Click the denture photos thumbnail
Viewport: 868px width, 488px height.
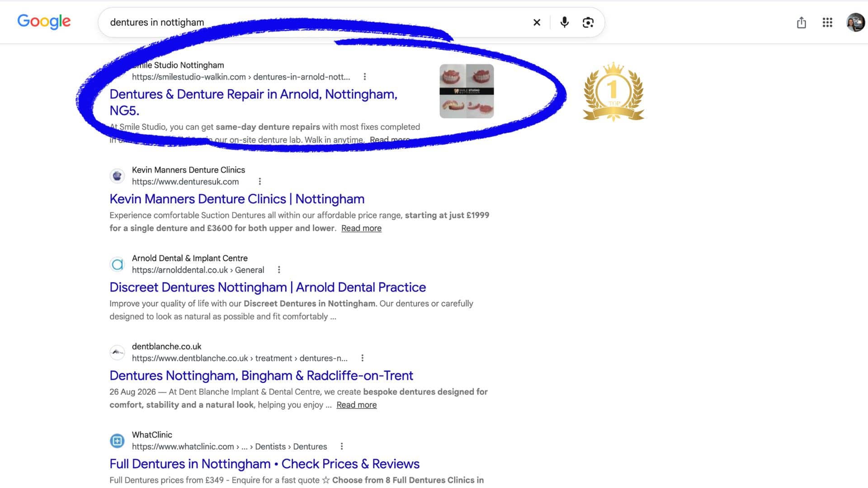coord(467,91)
